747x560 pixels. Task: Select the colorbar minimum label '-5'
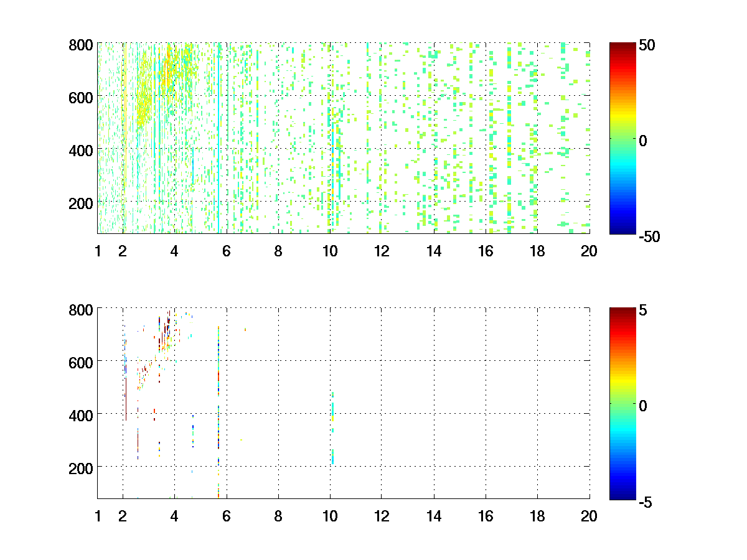click(x=646, y=501)
